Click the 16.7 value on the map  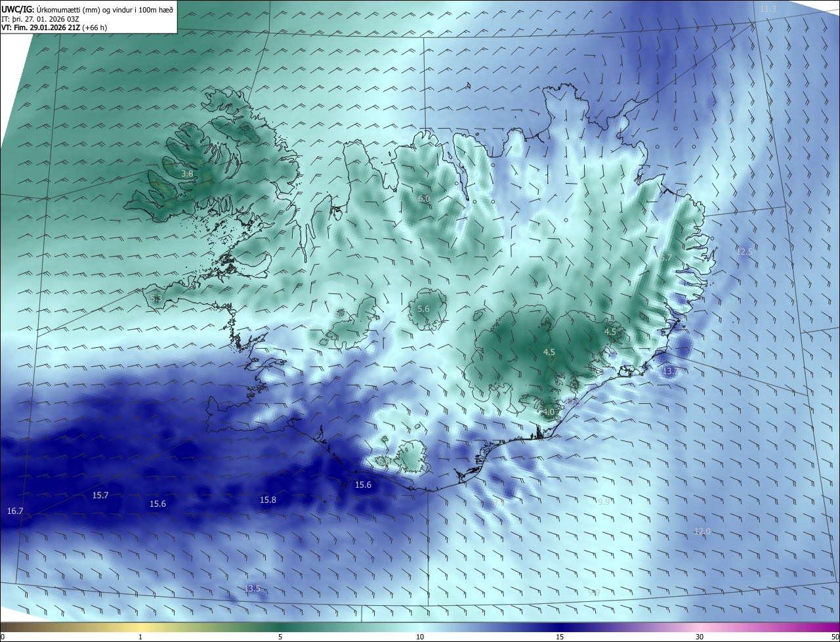[x=15, y=511]
